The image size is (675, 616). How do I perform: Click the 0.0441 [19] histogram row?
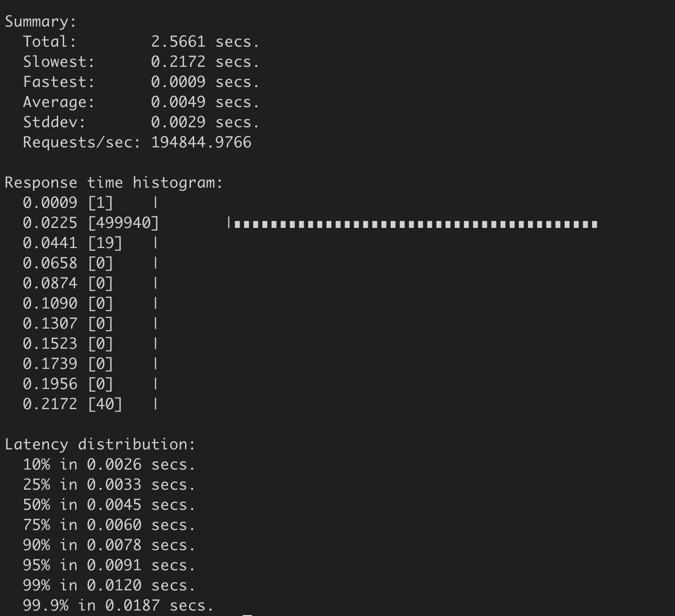(x=90, y=243)
